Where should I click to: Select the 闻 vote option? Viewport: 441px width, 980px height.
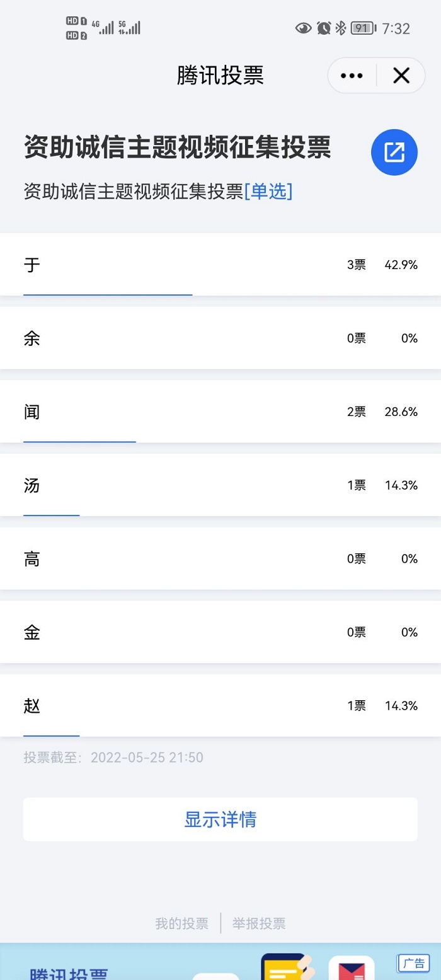220,412
